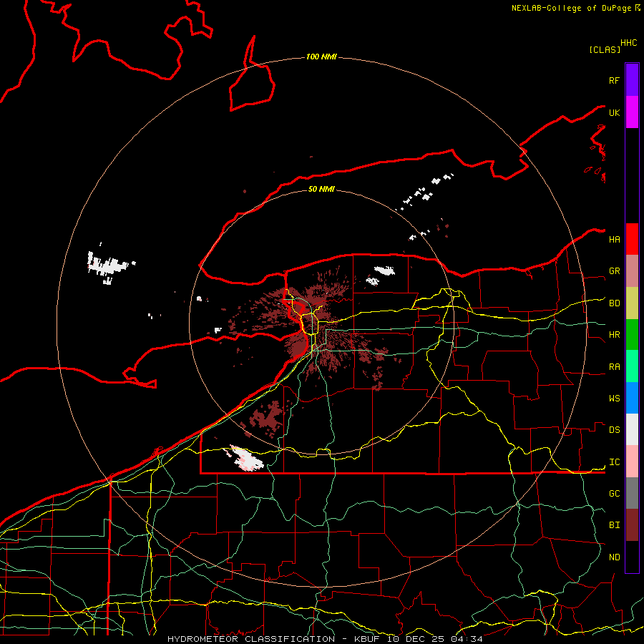Viewport: 644px width, 644px height.
Task: Click the GC legend label
Action: click(x=615, y=494)
